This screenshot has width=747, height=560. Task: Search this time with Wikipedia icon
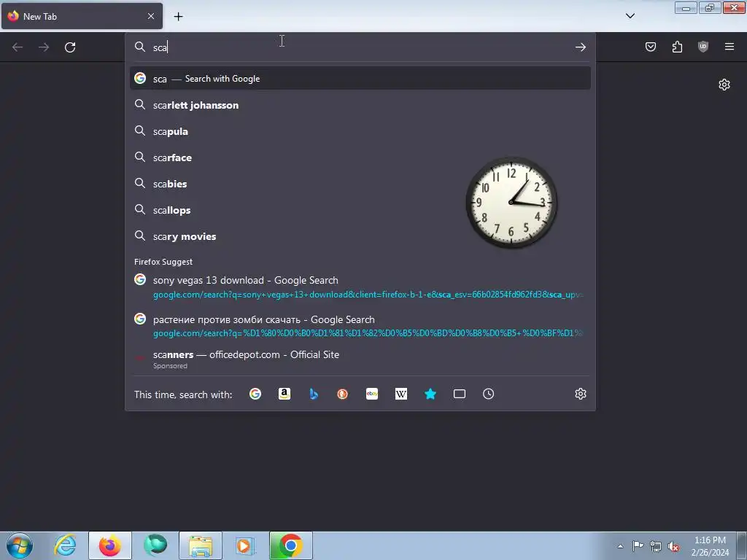401,394
